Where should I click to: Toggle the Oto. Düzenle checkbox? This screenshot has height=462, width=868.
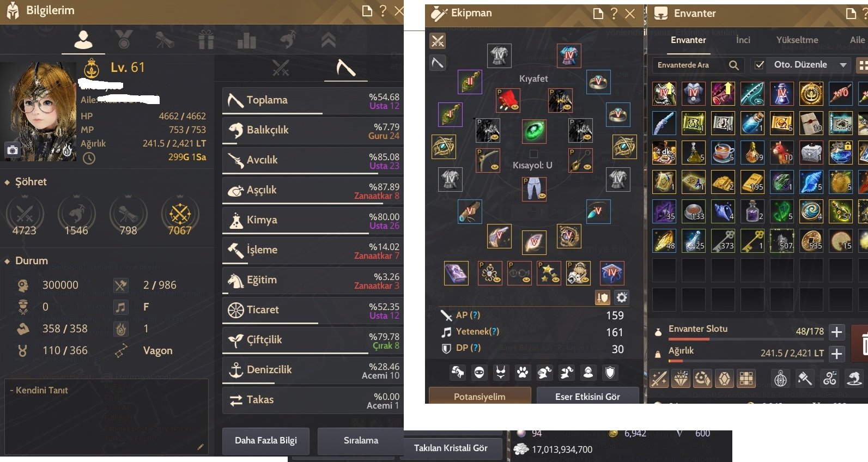(759, 65)
